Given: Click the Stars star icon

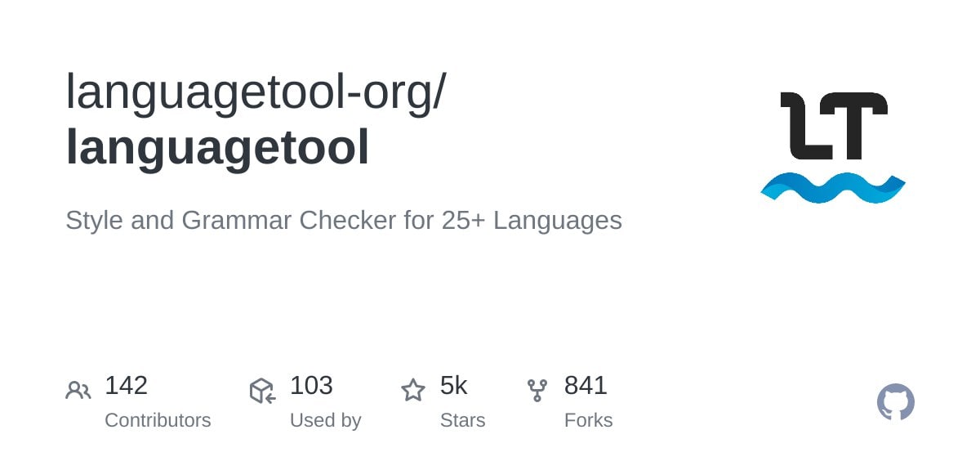Looking at the screenshot, I should 413,391.
